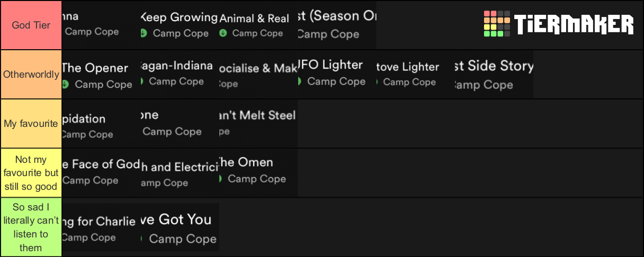Select the West Side Story song tile
Screen dimensions: 644x257
tap(494, 75)
